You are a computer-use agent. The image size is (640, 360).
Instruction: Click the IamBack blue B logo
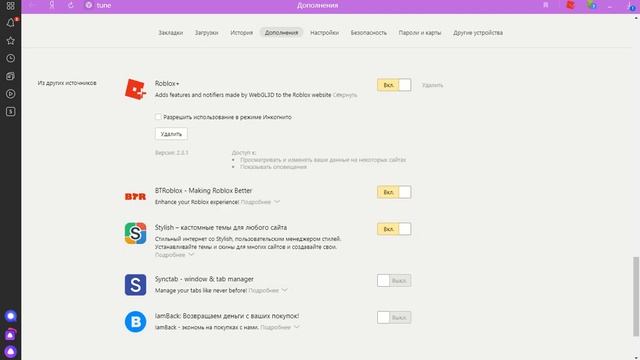pos(136,322)
